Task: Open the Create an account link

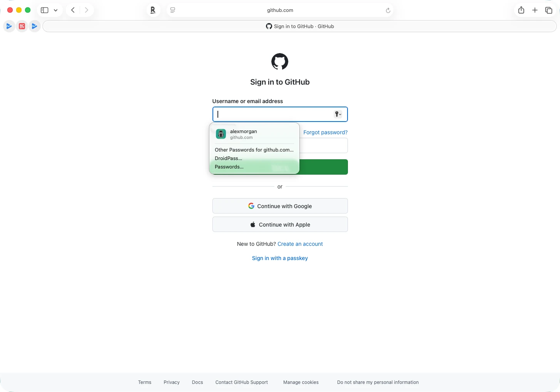Action: tap(300, 244)
